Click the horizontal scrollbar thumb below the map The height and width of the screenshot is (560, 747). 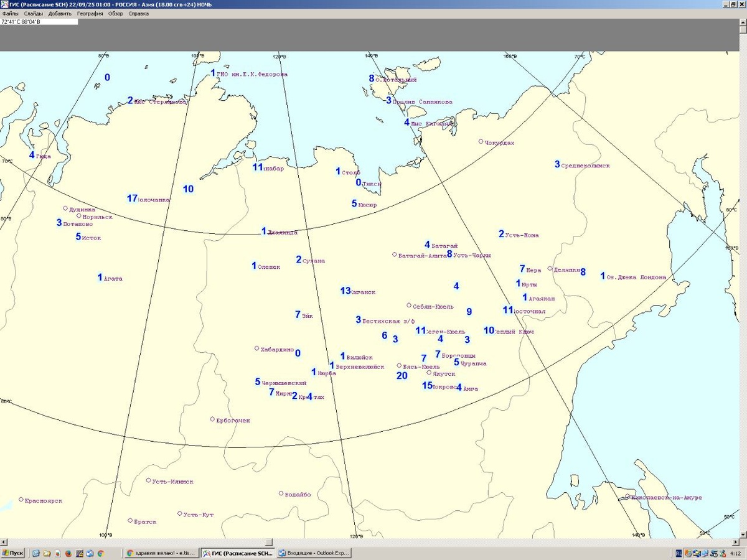[x=268, y=542]
